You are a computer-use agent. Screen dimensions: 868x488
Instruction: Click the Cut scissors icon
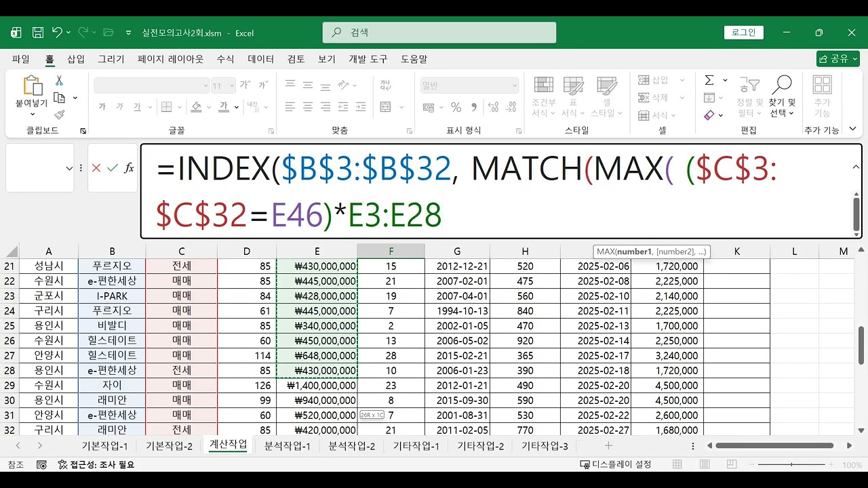coord(59,81)
